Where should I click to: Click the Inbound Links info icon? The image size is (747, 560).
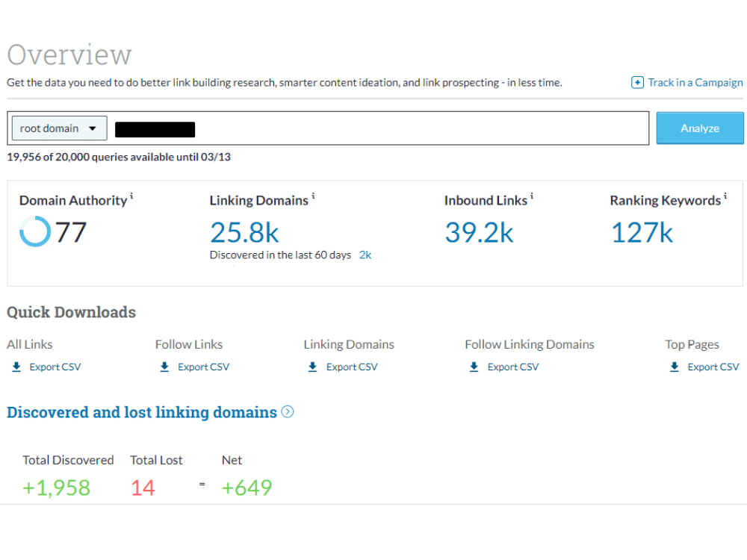click(532, 196)
